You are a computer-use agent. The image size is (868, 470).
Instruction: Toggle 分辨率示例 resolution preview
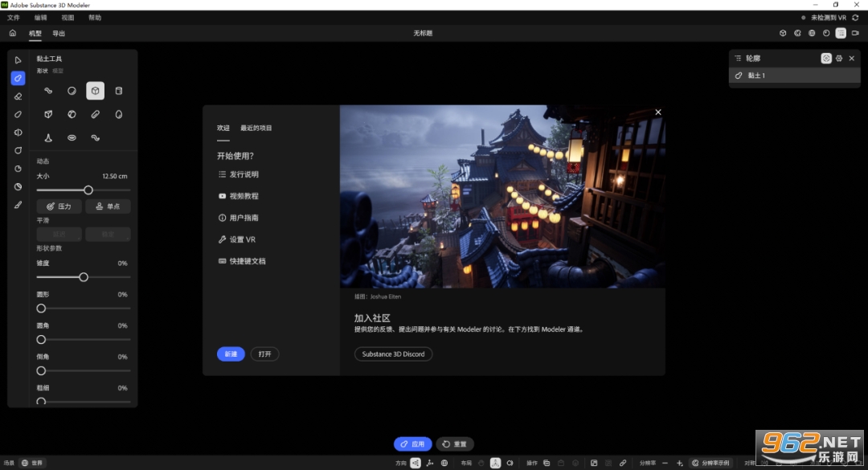point(710,463)
